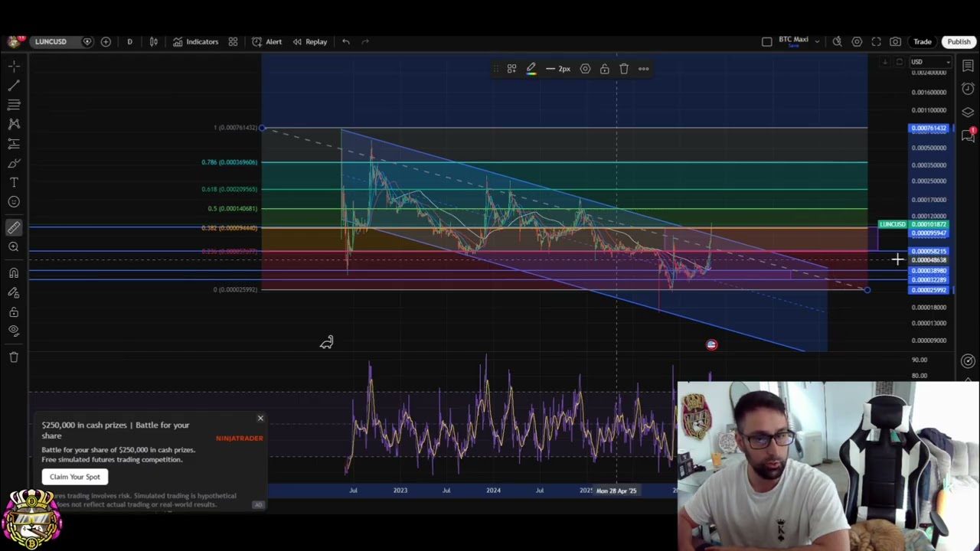980x551 pixels.
Task: Click the 0.786 Fibonacci level label
Action: [x=230, y=162]
